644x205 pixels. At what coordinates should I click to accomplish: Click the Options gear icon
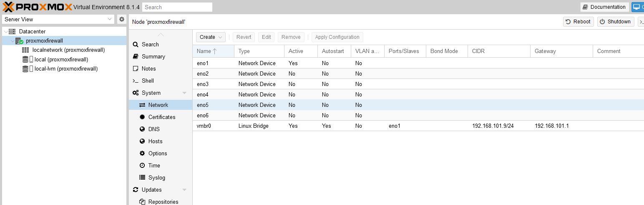pyautogui.click(x=142, y=154)
